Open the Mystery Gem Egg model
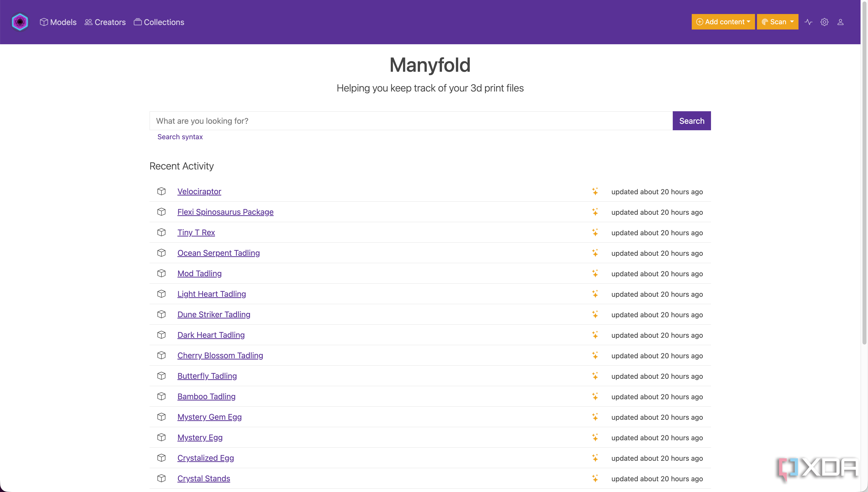The height and width of the screenshot is (492, 868). (209, 417)
